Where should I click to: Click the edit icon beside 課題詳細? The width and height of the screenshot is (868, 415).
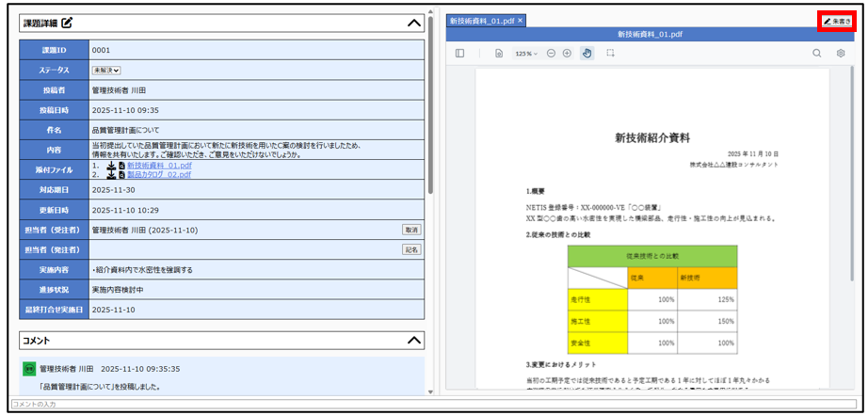point(67,23)
